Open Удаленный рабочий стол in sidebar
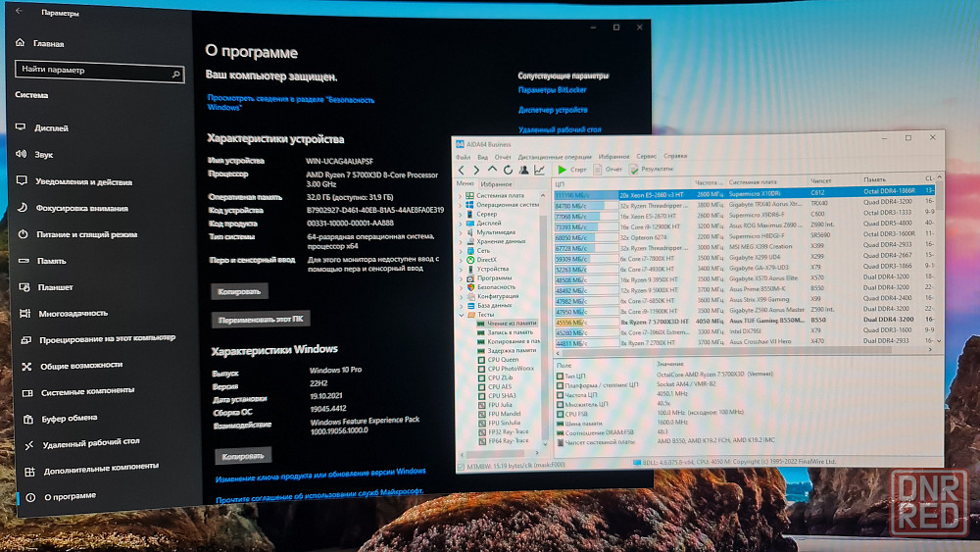The width and height of the screenshot is (980, 552). pos(82,444)
